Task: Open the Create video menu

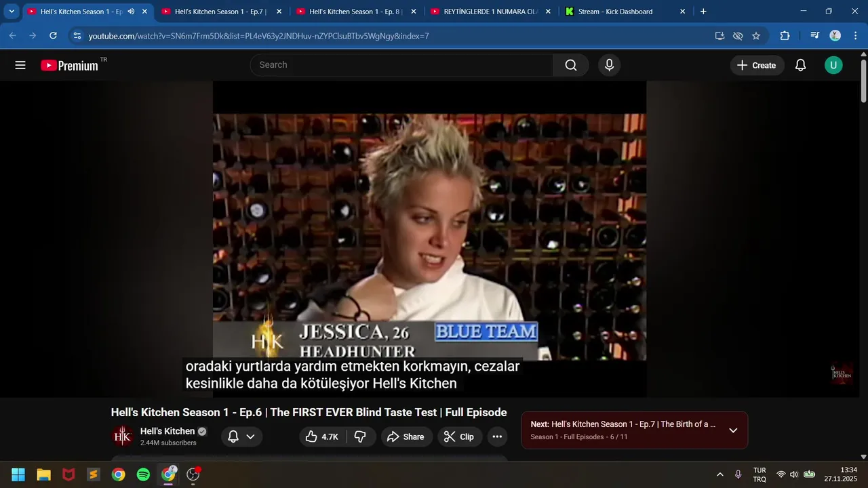Action: tap(757, 65)
